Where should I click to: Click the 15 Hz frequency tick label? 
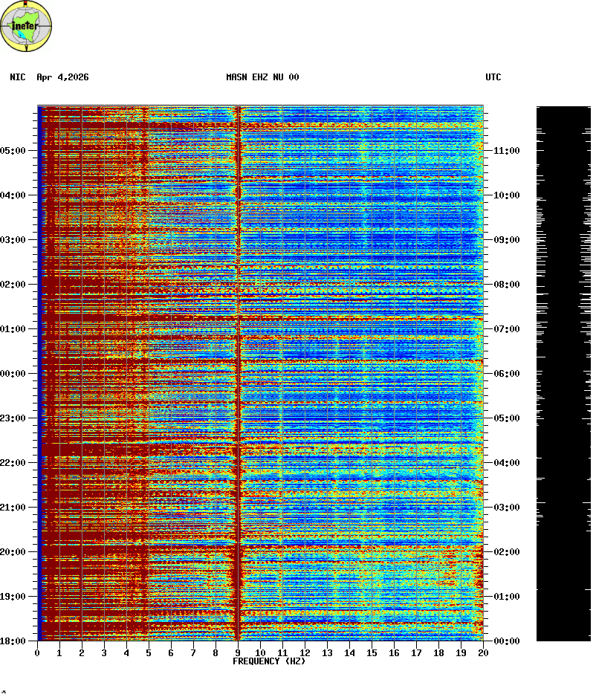pos(372,653)
